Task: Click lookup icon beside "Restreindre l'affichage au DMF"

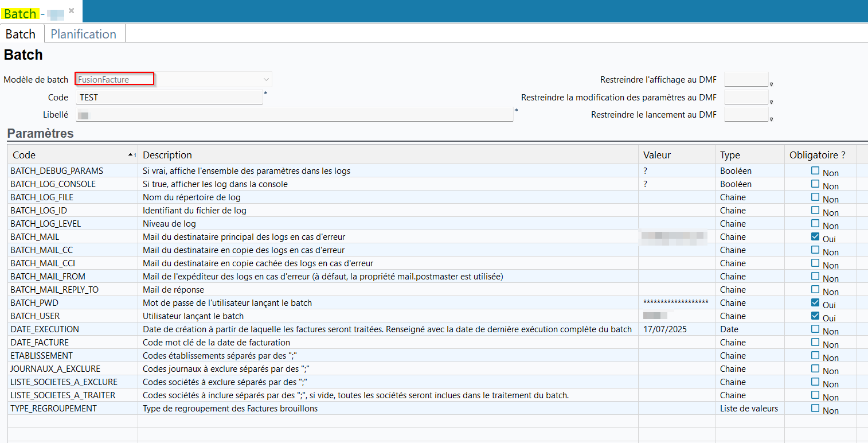Action: 772,84
